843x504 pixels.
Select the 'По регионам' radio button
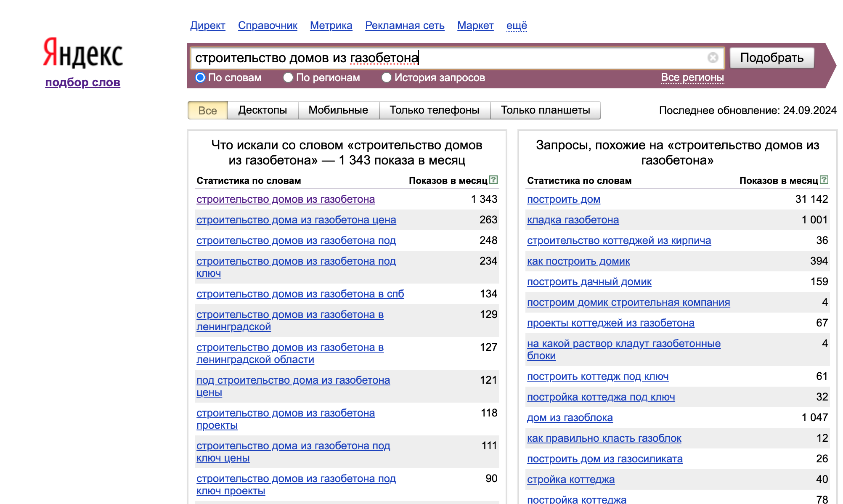(288, 78)
